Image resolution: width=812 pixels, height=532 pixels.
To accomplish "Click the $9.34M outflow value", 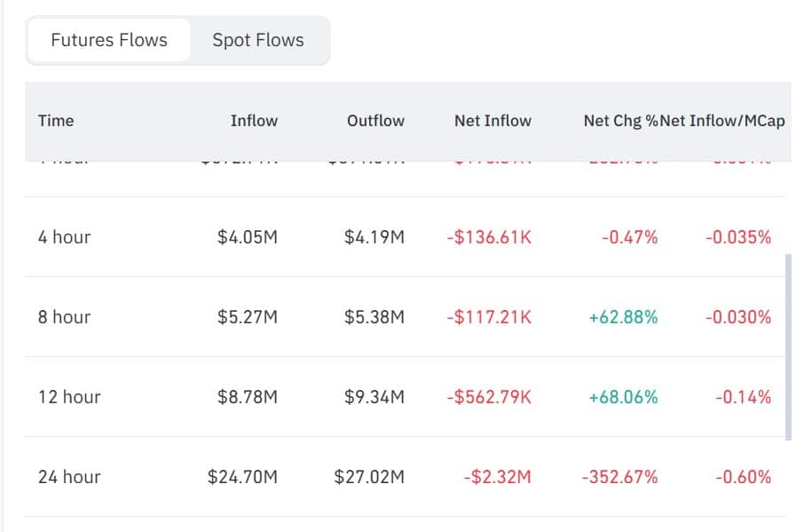I will point(374,397).
